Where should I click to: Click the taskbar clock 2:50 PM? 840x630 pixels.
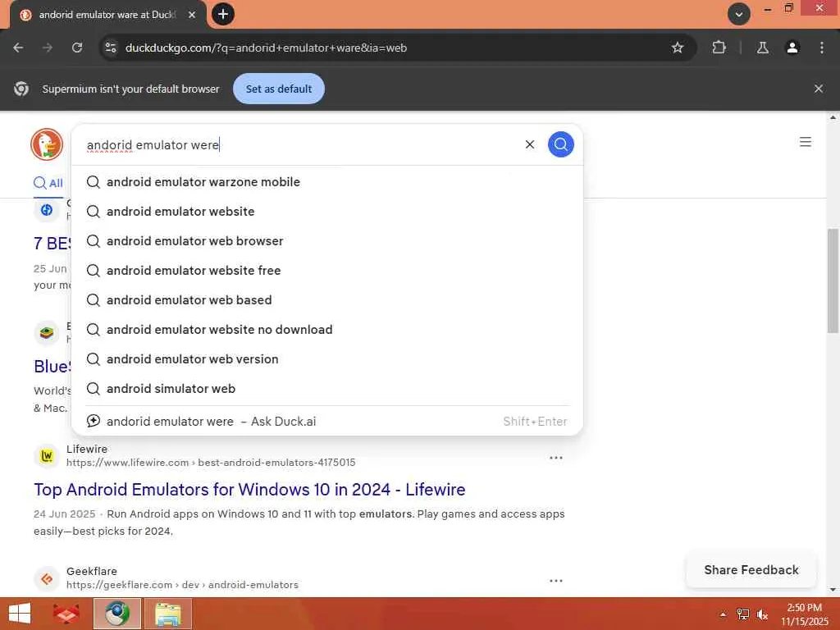click(804, 614)
